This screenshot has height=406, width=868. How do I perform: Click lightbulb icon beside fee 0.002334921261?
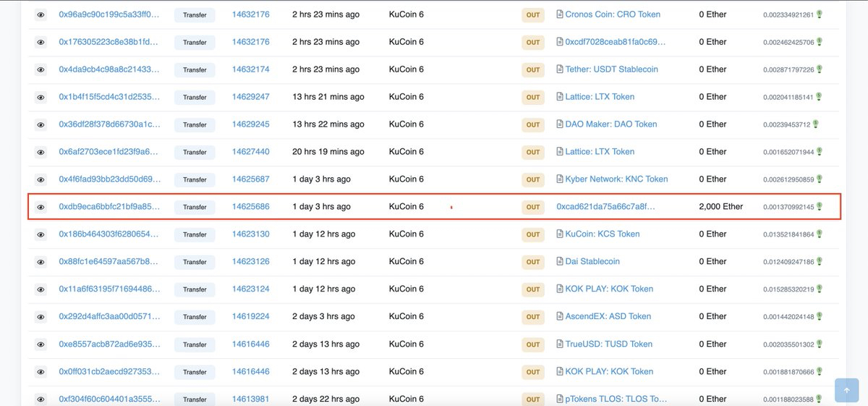[x=819, y=14]
